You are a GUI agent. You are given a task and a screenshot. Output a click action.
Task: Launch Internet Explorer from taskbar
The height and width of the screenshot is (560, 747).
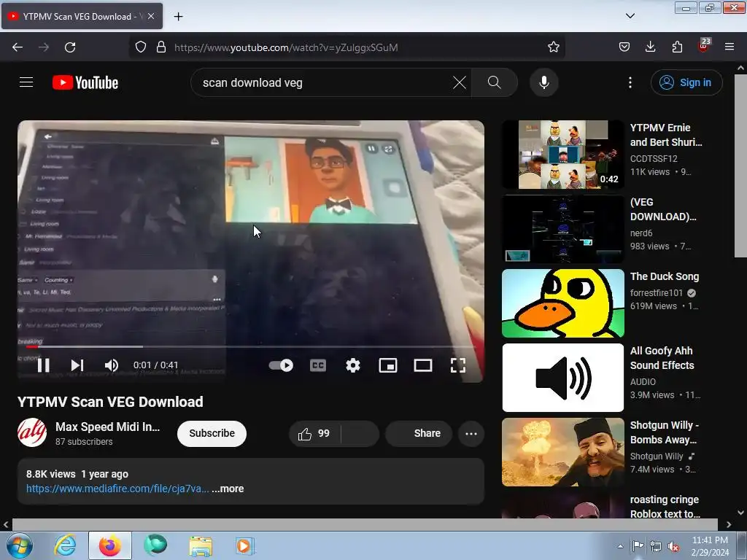(x=65, y=545)
